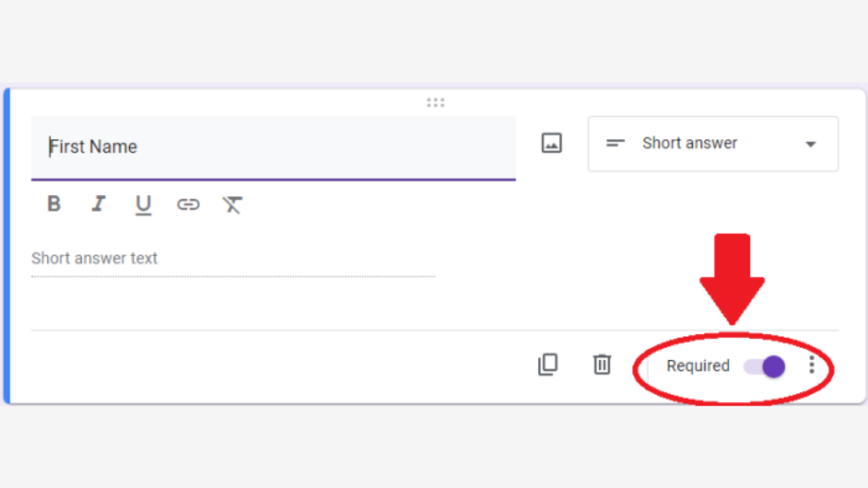Click the dropdown arrow beside Short answer
The width and height of the screenshot is (868, 488).
tap(811, 145)
